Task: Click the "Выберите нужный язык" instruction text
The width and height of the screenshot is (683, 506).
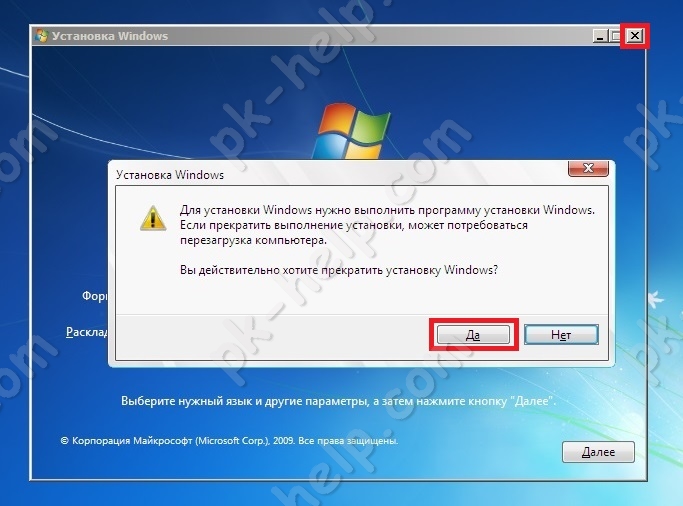Action: pyautogui.click(x=338, y=401)
